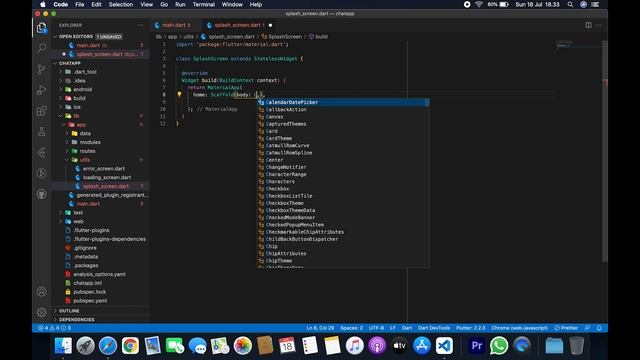640x360 pixels.
Task: Click the Split Editor Right icon
Action: coord(588,25)
